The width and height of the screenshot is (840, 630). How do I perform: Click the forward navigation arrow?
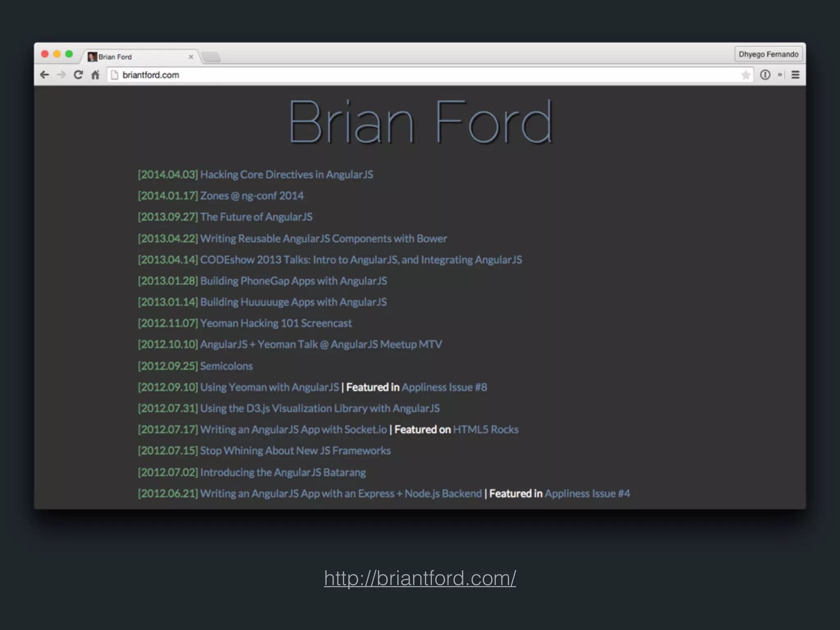tap(61, 75)
